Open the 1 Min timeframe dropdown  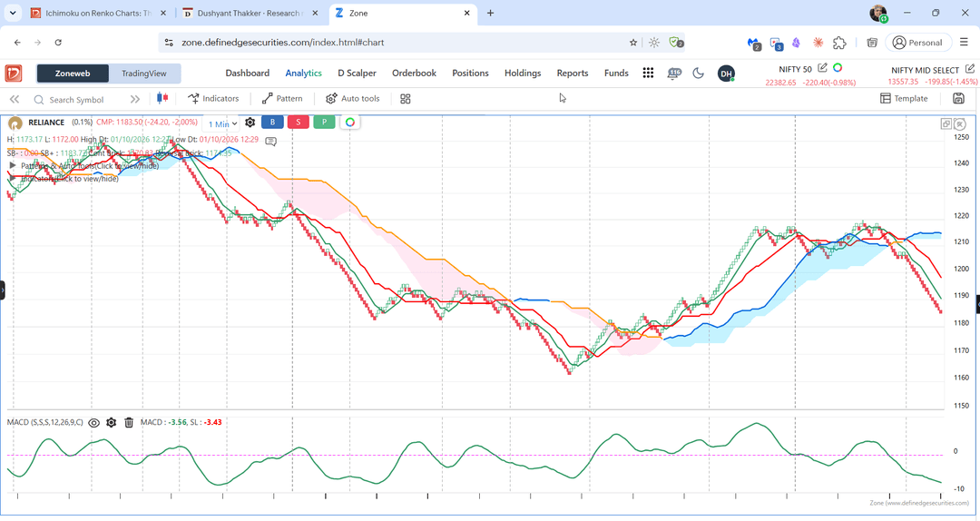pyautogui.click(x=222, y=123)
